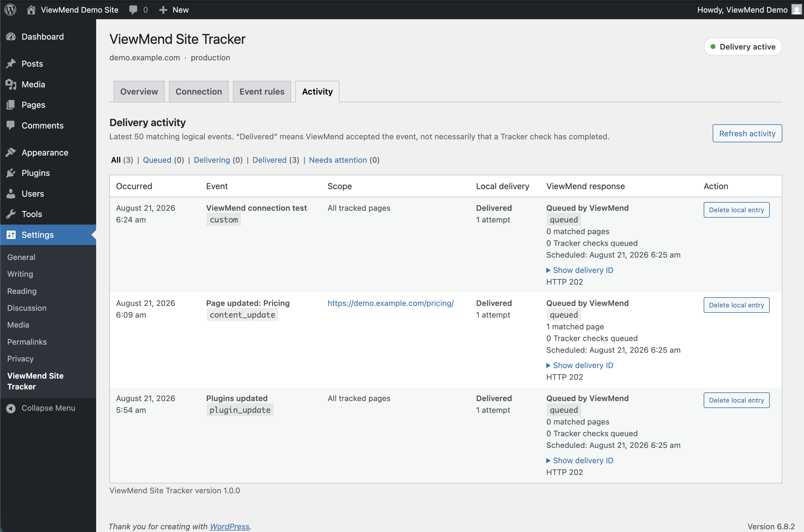The width and height of the screenshot is (804, 532).
Task: Click the Version 6.8.2 footer text
Action: [x=771, y=526]
